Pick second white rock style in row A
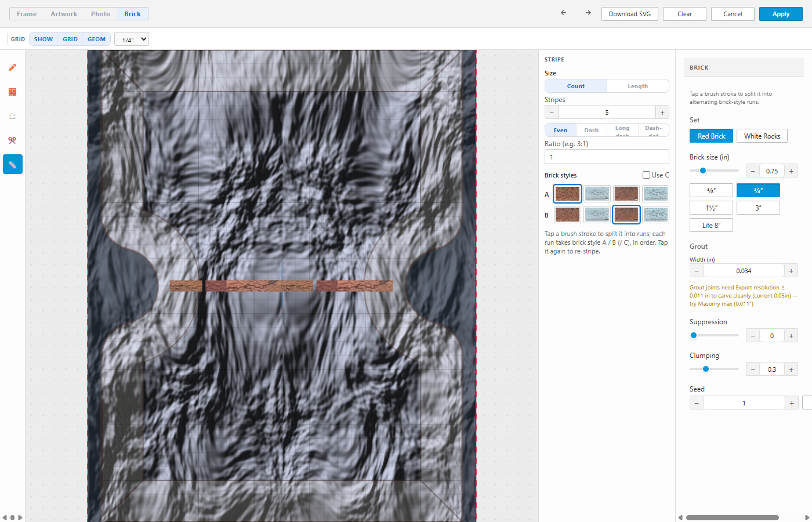Screen dimensions: 812x522 [597, 194]
